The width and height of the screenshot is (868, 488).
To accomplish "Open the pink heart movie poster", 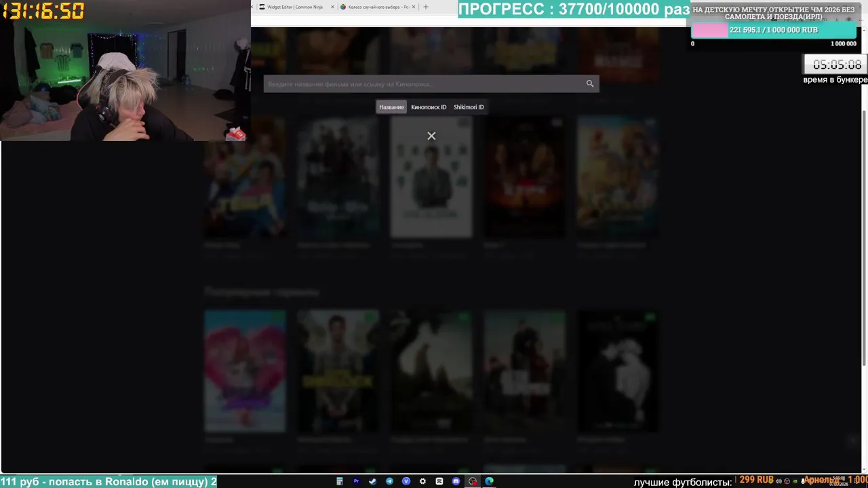I will (x=245, y=371).
